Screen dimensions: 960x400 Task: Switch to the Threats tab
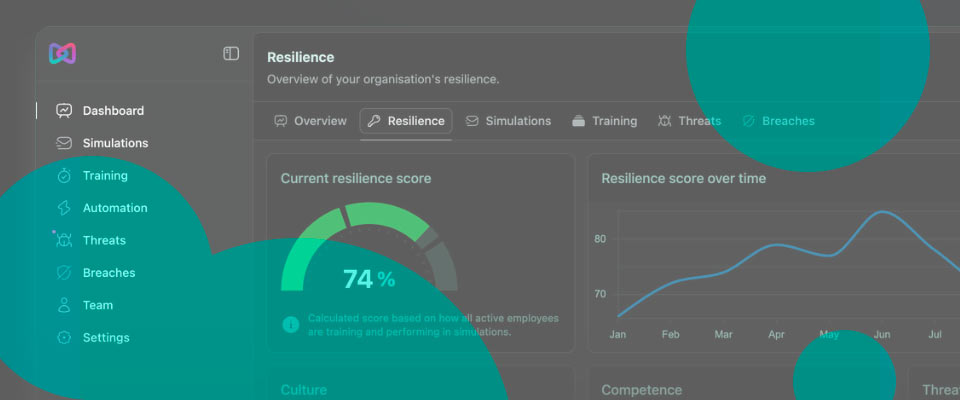click(689, 121)
